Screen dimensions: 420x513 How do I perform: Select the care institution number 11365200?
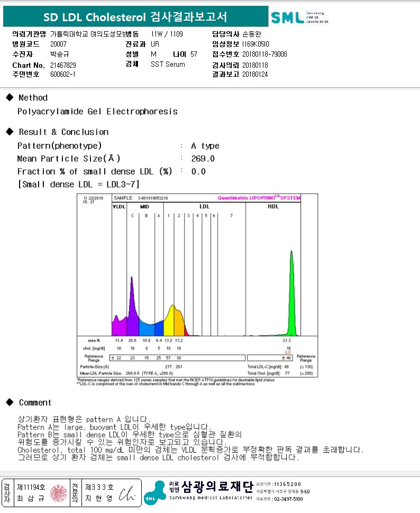coord(287,484)
